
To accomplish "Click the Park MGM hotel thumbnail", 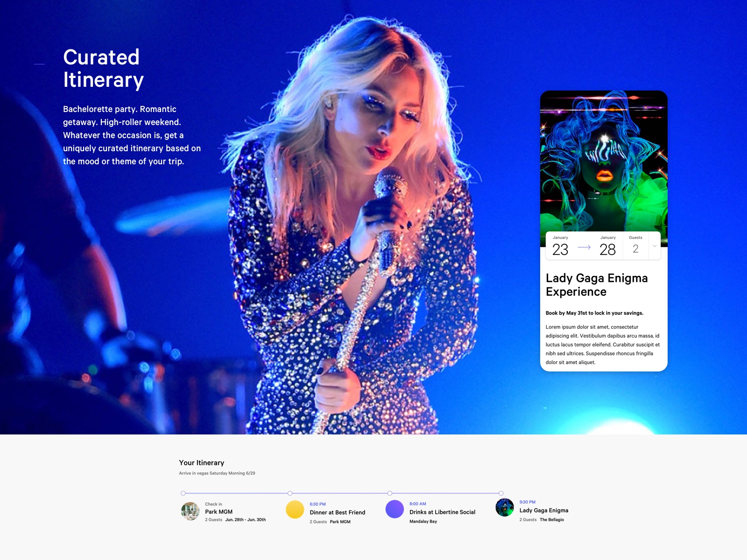I will 190,511.
